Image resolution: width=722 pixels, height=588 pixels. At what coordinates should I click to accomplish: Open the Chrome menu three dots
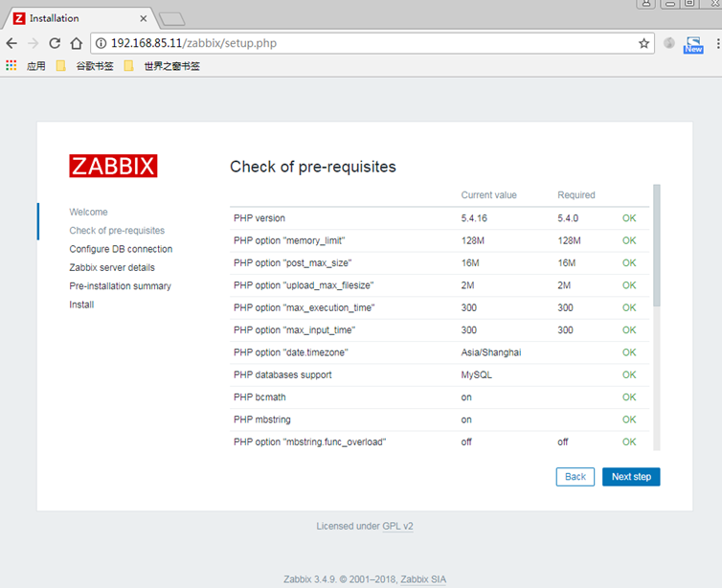click(x=717, y=43)
